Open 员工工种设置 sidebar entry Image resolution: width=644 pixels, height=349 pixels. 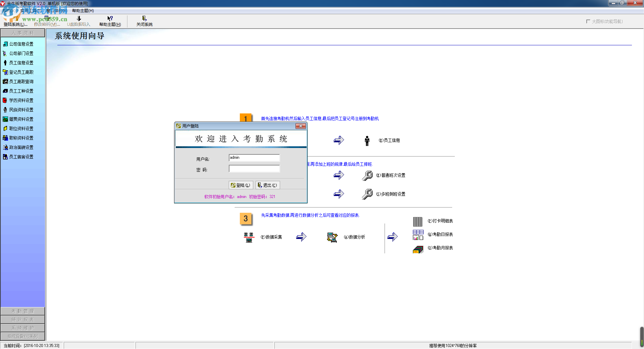18,91
